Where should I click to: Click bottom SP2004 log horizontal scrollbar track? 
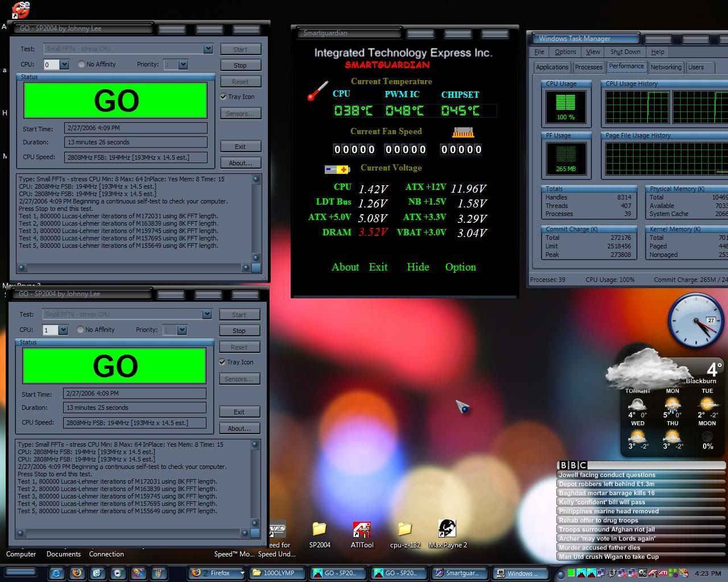133,533
